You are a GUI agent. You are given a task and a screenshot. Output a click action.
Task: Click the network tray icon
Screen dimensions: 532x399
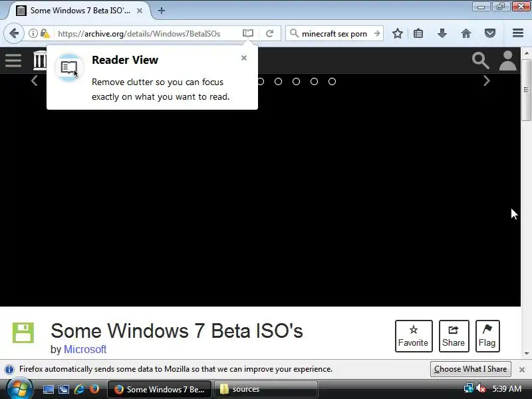[x=468, y=388]
